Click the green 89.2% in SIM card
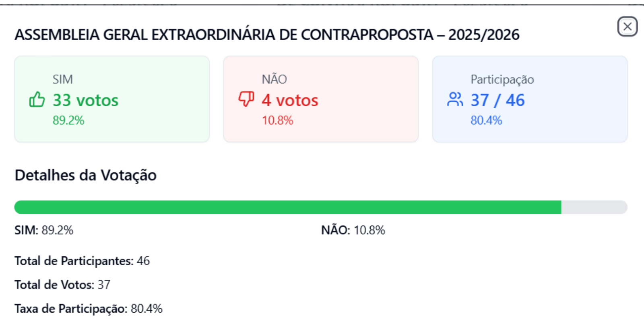This screenshot has width=644, height=322. [x=68, y=120]
